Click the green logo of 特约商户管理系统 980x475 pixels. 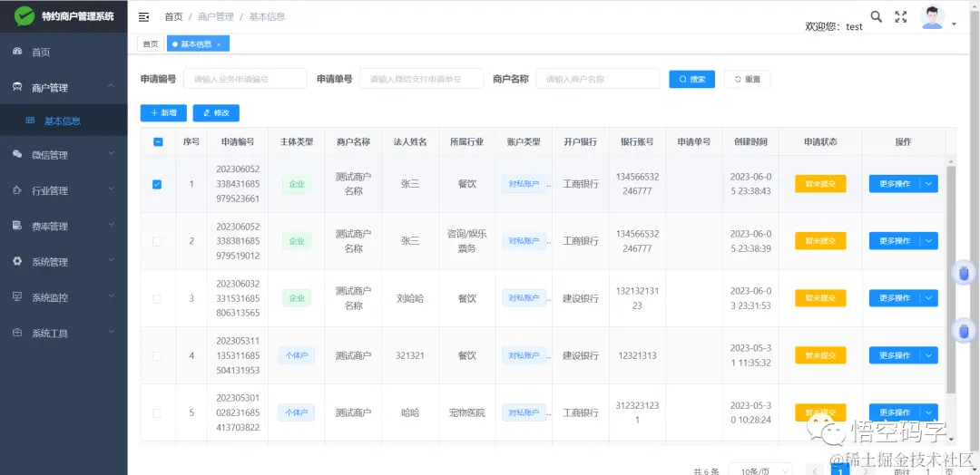pos(24,16)
